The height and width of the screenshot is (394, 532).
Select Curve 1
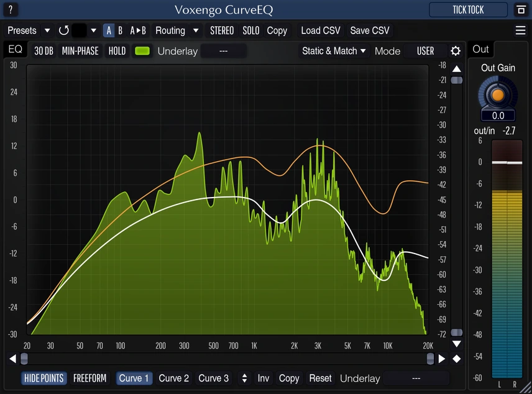coord(134,378)
